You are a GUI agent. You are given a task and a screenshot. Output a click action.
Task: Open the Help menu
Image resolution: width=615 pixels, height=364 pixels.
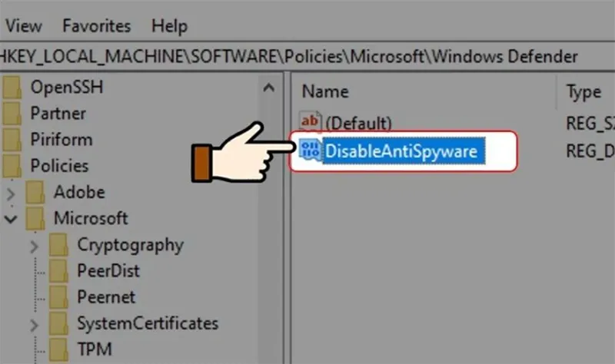[169, 26]
